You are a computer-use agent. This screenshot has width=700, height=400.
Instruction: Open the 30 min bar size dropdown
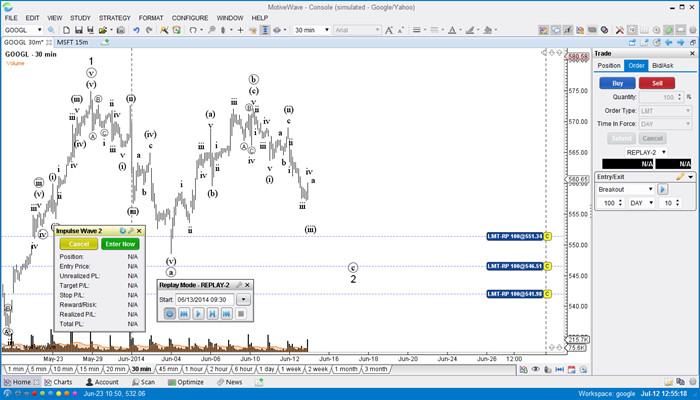click(327, 30)
